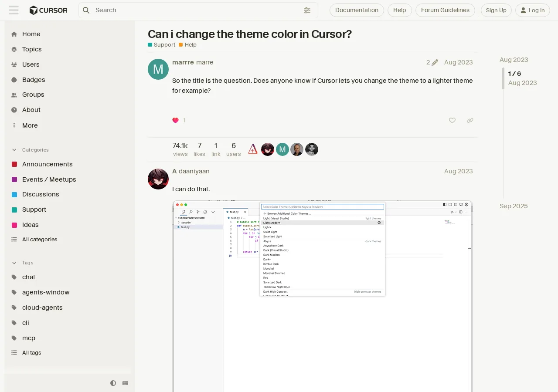Open the theme picker screenshot image

coord(323,296)
